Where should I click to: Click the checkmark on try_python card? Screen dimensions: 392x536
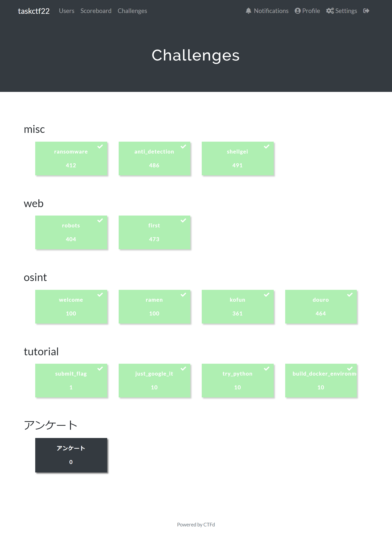pyautogui.click(x=267, y=368)
